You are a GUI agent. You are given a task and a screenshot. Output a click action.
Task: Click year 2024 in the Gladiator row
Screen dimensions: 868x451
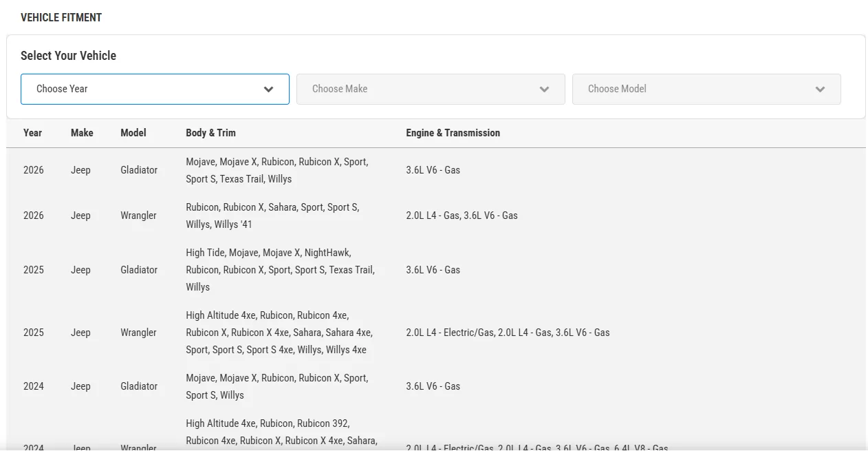point(34,386)
